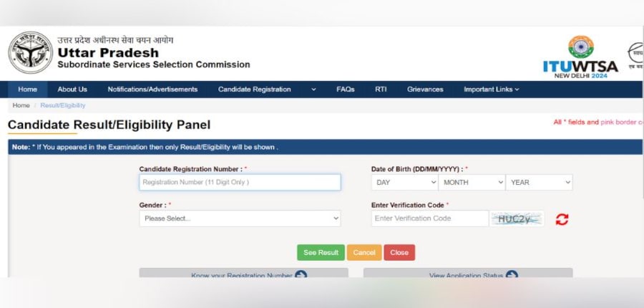Refresh the verification code captcha
Screen dimensions: 644x308
[x=562, y=219]
